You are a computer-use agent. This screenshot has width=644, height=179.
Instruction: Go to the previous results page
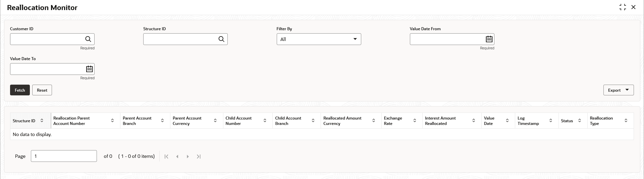[177, 156]
